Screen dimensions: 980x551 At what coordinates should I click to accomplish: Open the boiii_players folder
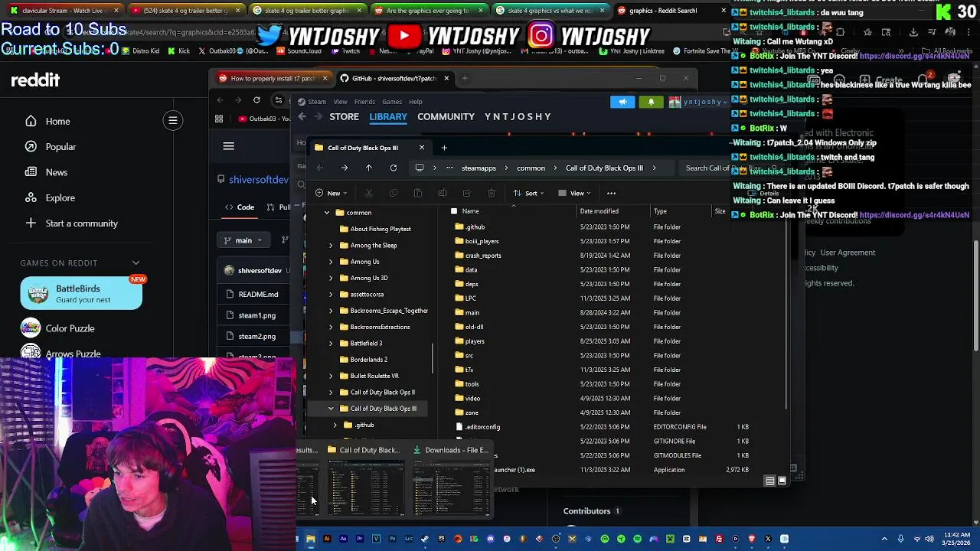[482, 241]
